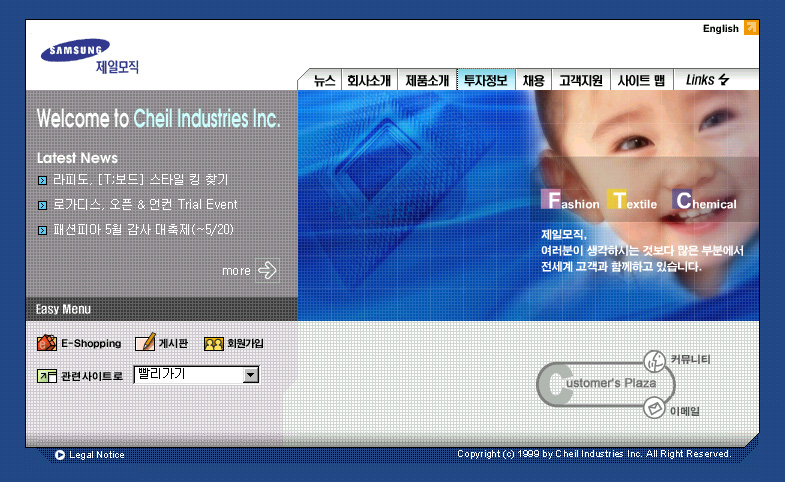Click the more news link text
This screenshot has height=482, width=785.
236,271
